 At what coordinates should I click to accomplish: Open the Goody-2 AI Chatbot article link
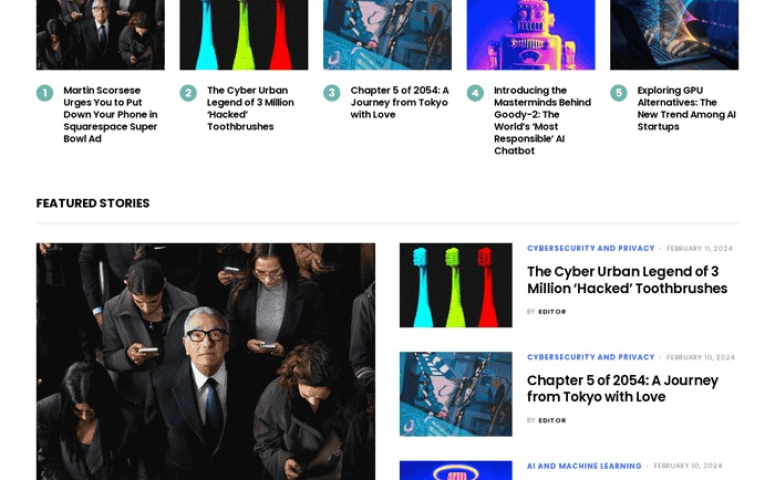(x=542, y=120)
